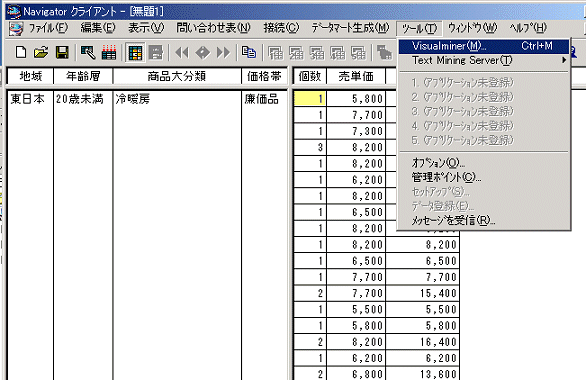Open the 問い合わせ表(N) menu

(x=213, y=28)
